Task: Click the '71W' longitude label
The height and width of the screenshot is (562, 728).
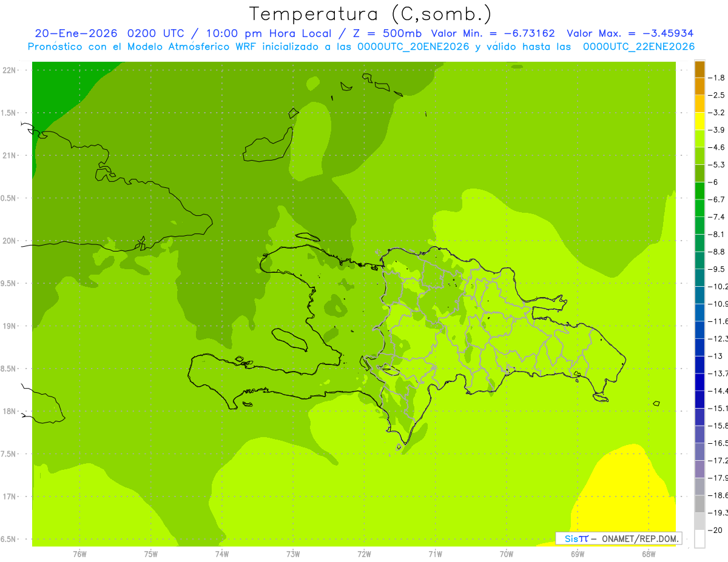Action: (x=435, y=554)
